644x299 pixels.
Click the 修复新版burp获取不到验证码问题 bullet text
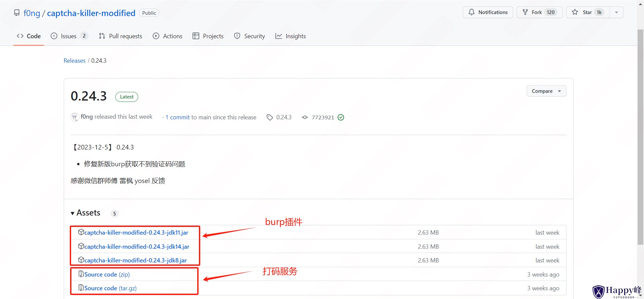click(135, 164)
